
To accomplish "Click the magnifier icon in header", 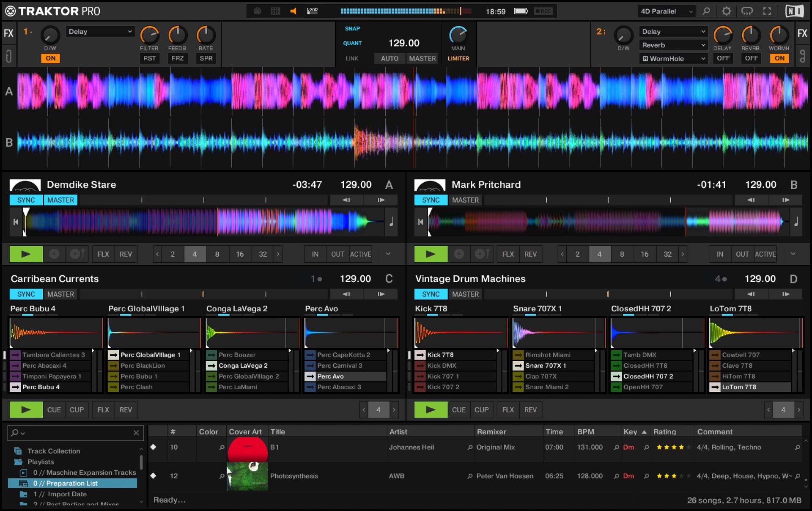I will click(706, 11).
